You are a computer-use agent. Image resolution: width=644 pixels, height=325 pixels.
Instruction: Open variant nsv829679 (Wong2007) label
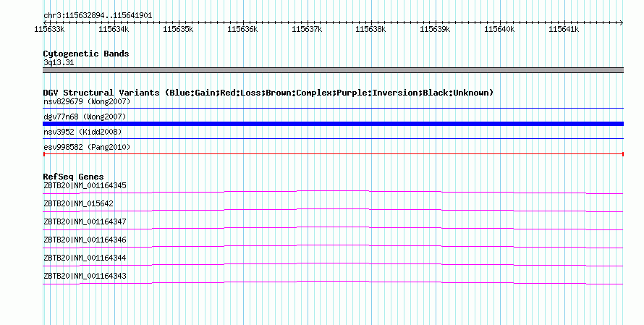point(87,101)
